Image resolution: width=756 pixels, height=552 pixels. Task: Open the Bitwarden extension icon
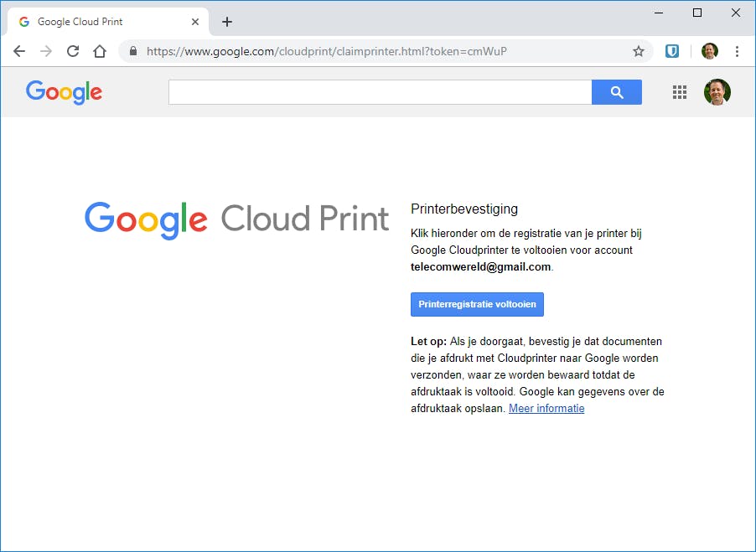672,51
